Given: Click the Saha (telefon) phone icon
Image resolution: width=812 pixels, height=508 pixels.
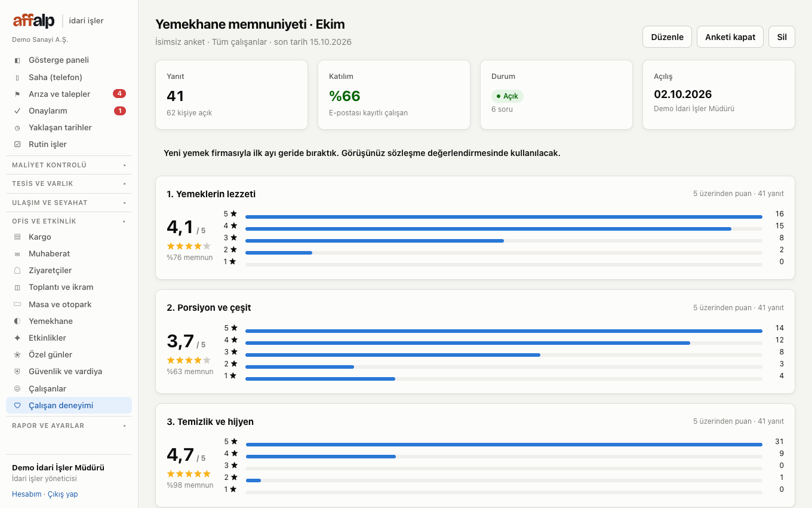Looking at the screenshot, I should (17, 78).
